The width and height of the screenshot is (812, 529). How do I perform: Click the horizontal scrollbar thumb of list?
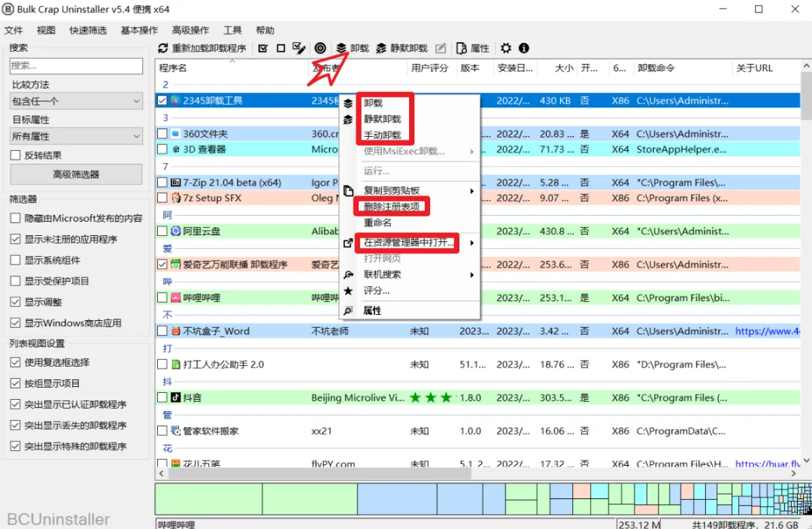tap(319, 473)
